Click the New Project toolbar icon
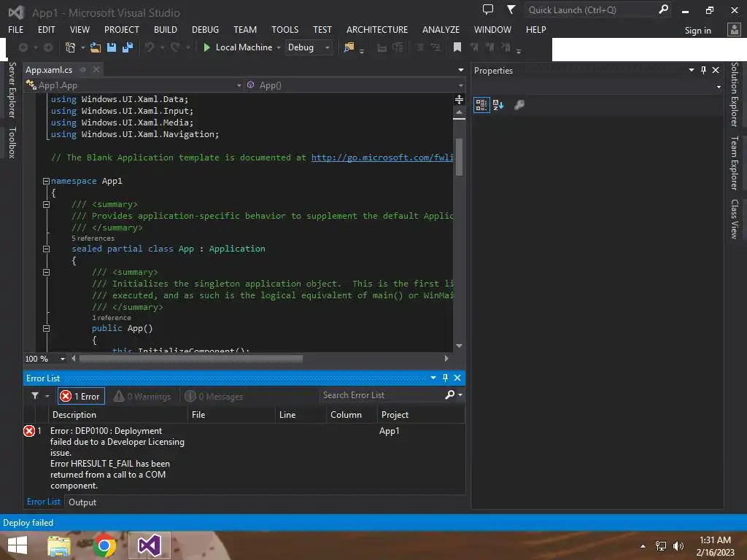Viewport: 747px width, 560px height. [70, 47]
